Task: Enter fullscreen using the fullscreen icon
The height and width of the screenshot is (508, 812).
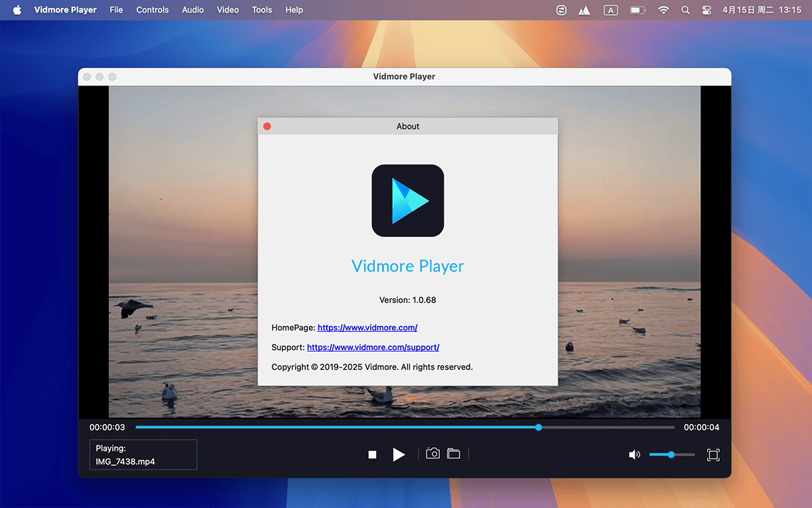Action: [713, 454]
